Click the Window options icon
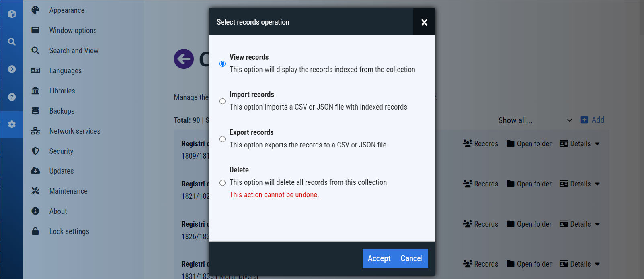 (x=35, y=30)
